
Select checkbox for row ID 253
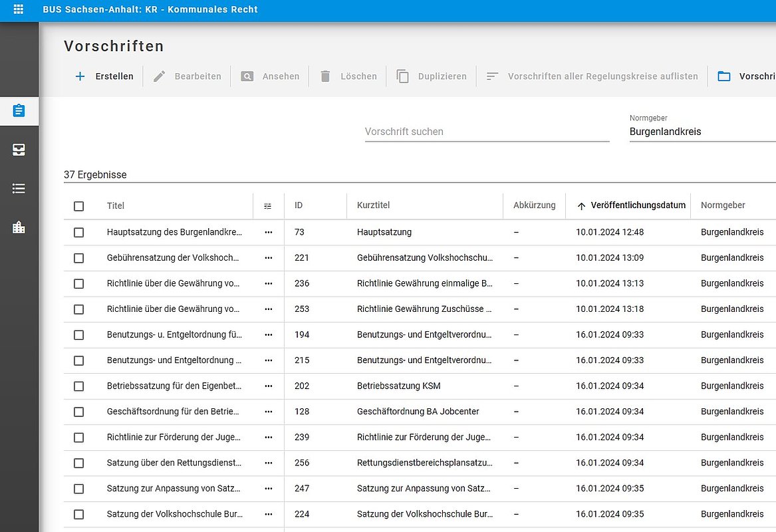(78, 309)
